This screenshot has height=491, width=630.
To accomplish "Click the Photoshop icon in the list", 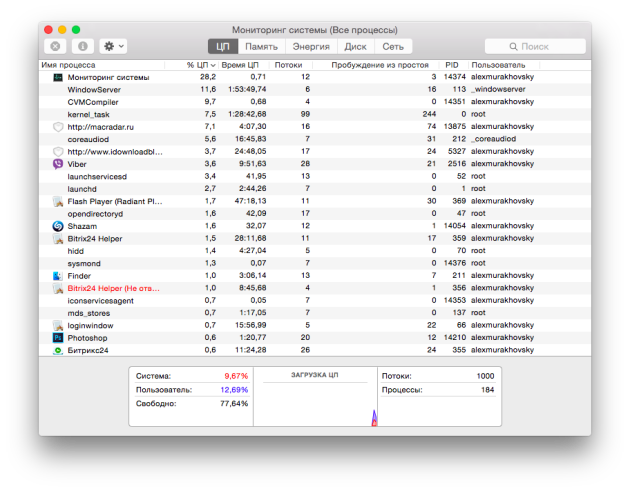I will click(x=58, y=338).
